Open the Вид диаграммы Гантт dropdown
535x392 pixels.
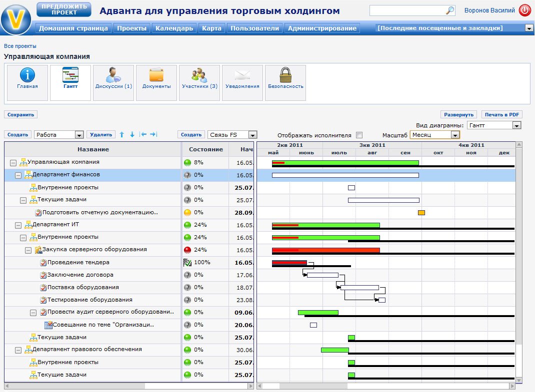click(x=494, y=125)
